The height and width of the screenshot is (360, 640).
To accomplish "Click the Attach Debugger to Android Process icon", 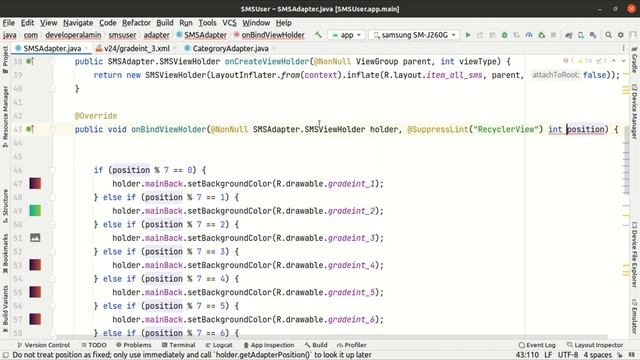I will [x=541, y=35].
